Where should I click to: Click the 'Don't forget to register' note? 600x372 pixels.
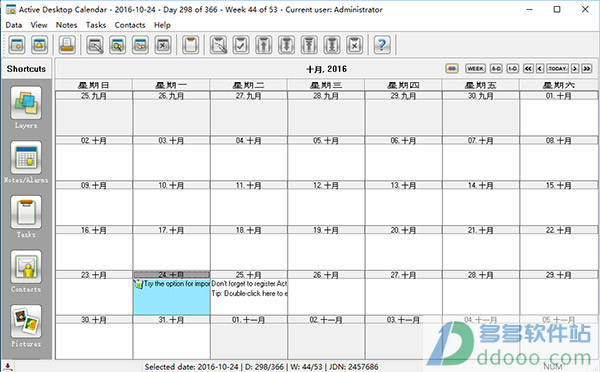[x=249, y=284]
